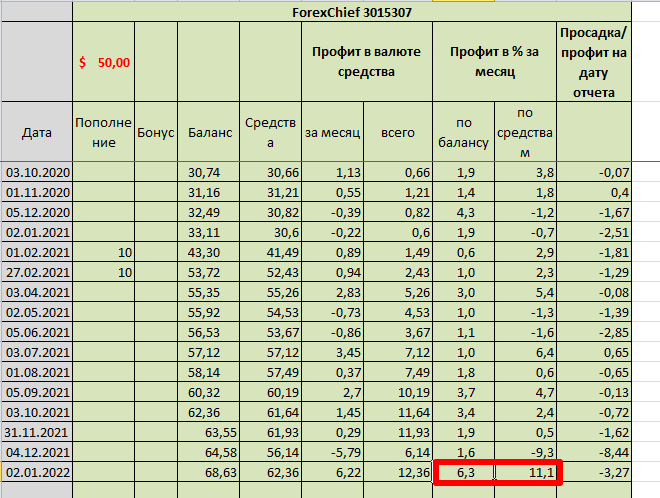The image size is (660, 498).
Task: Click funds percent value 11,1
Action: 525,472
